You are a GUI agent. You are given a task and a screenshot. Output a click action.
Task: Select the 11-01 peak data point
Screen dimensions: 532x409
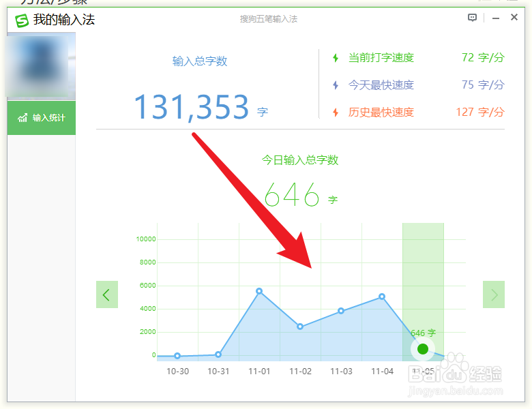259,291
